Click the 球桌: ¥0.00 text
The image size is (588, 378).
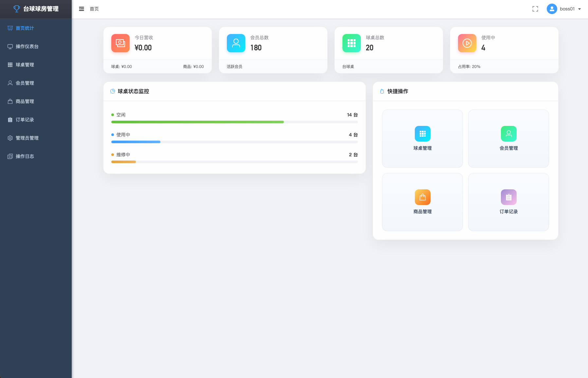pyautogui.click(x=121, y=67)
